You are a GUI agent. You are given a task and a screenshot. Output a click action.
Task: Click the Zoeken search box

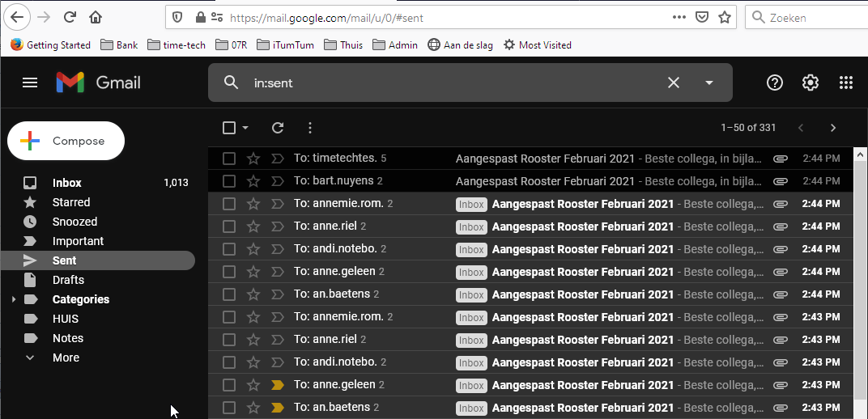pos(806,18)
